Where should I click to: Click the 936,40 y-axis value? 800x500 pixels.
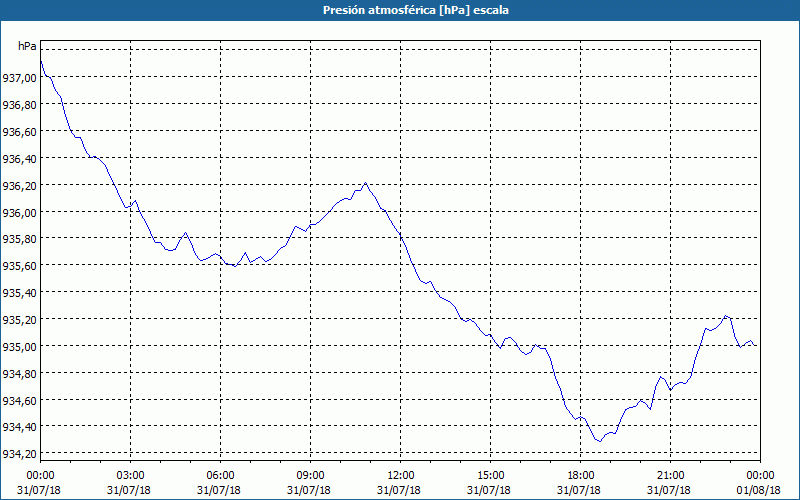(x=19, y=159)
